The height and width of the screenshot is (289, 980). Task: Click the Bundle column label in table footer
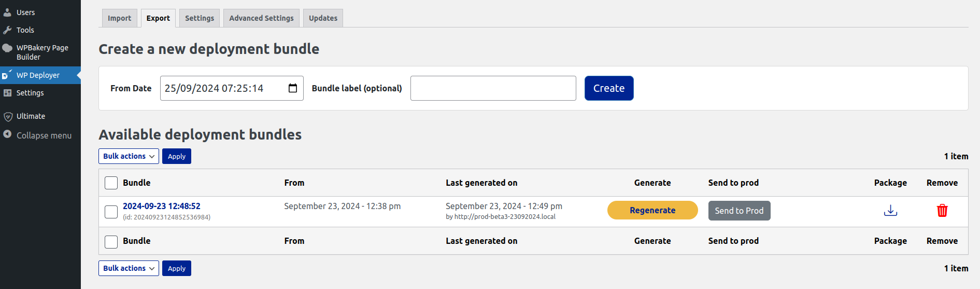(136, 241)
